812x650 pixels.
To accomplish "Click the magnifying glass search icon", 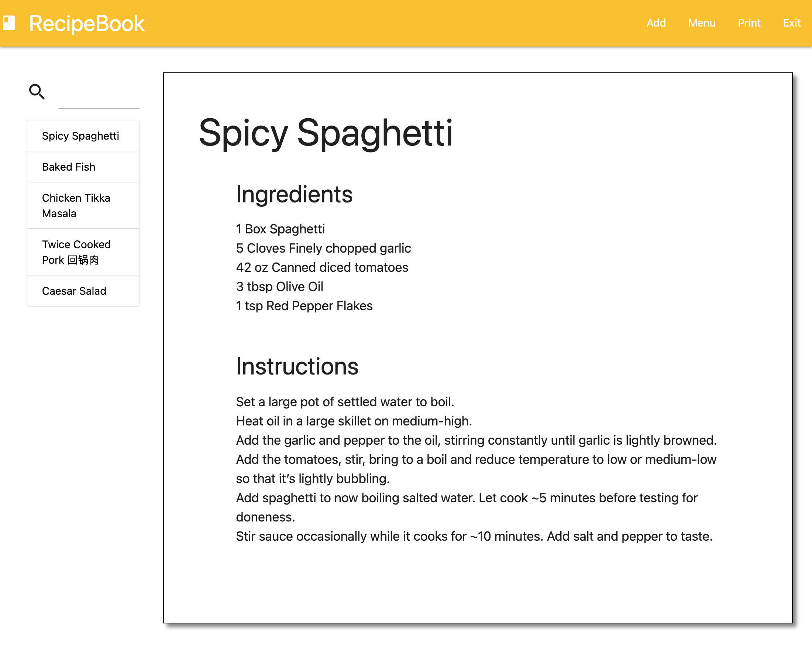I will pyautogui.click(x=37, y=92).
